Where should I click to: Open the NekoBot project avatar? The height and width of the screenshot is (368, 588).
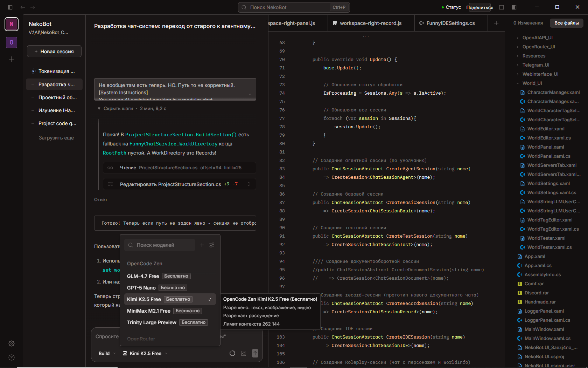(12, 24)
